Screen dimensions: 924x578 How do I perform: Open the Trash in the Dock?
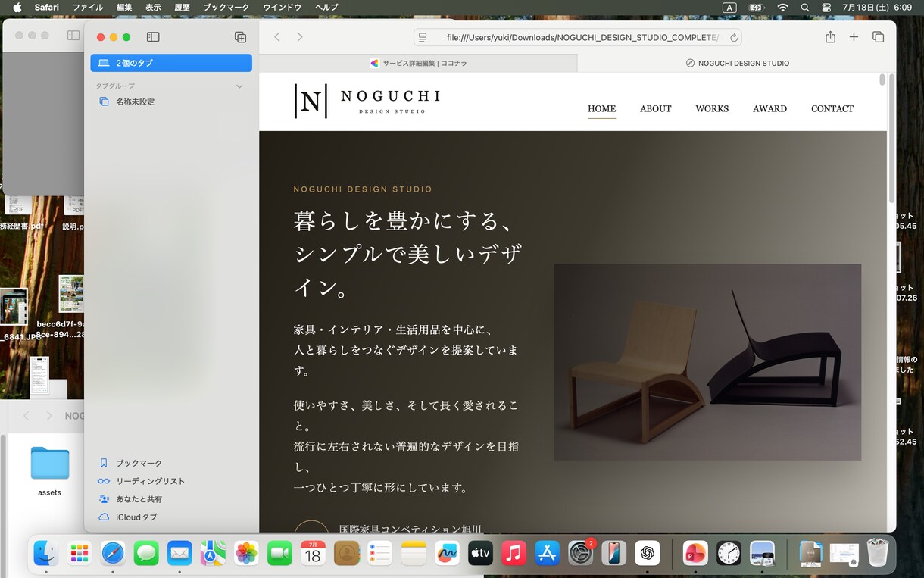pos(877,553)
